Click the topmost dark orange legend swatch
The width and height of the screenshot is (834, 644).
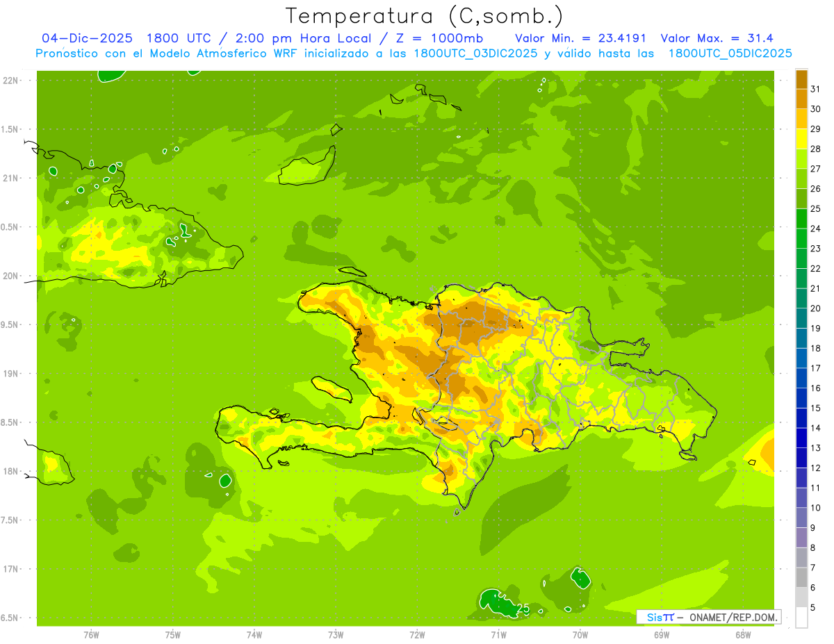click(x=801, y=79)
